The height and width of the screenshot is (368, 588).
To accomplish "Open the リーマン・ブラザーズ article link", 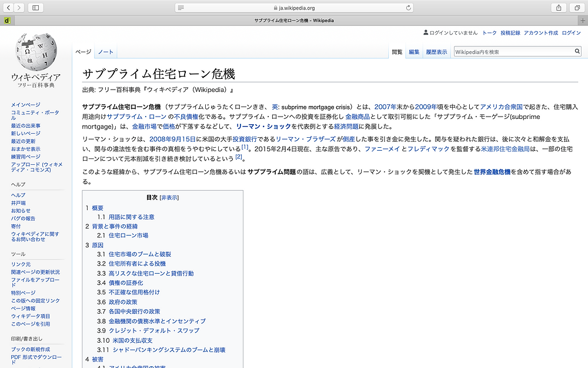I will [306, 139].
